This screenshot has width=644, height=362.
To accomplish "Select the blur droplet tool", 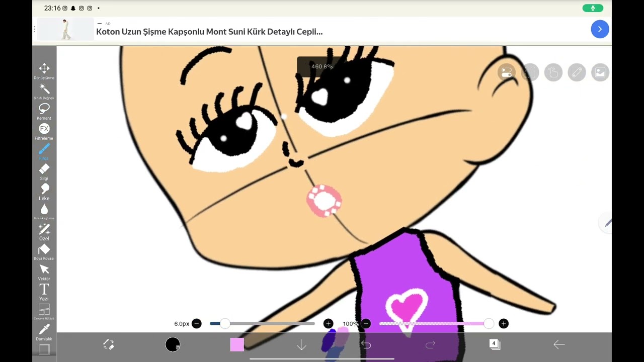I will [44, 212].
